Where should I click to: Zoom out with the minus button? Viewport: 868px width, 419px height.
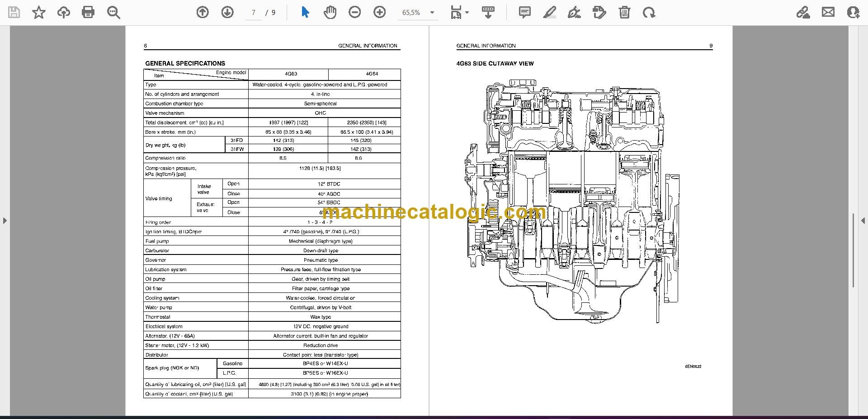pyautogui.click(x=355, y=13)
